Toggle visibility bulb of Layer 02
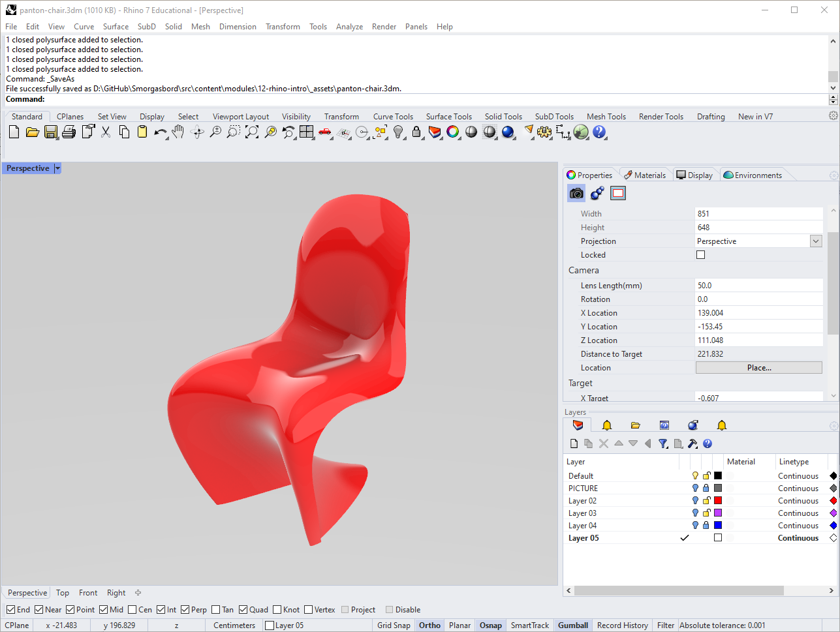The image size is (840, 632). coord(695,501)
